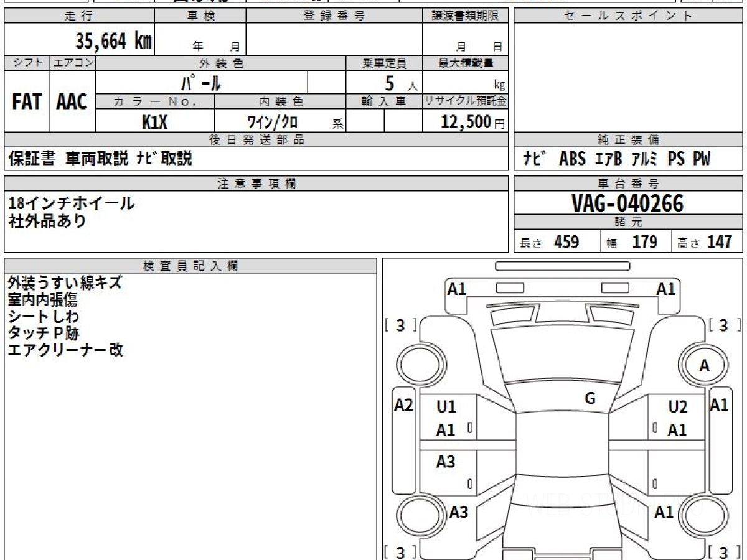Click the 後日発送部品 header
The width and height of the screenshot is (747, 560).
pos(256,140)
